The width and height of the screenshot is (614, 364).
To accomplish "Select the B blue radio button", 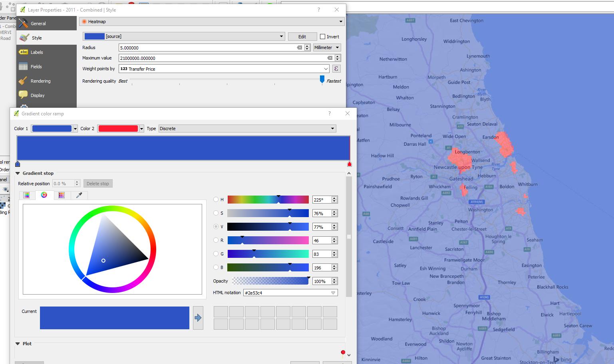I will click(216, 267).
